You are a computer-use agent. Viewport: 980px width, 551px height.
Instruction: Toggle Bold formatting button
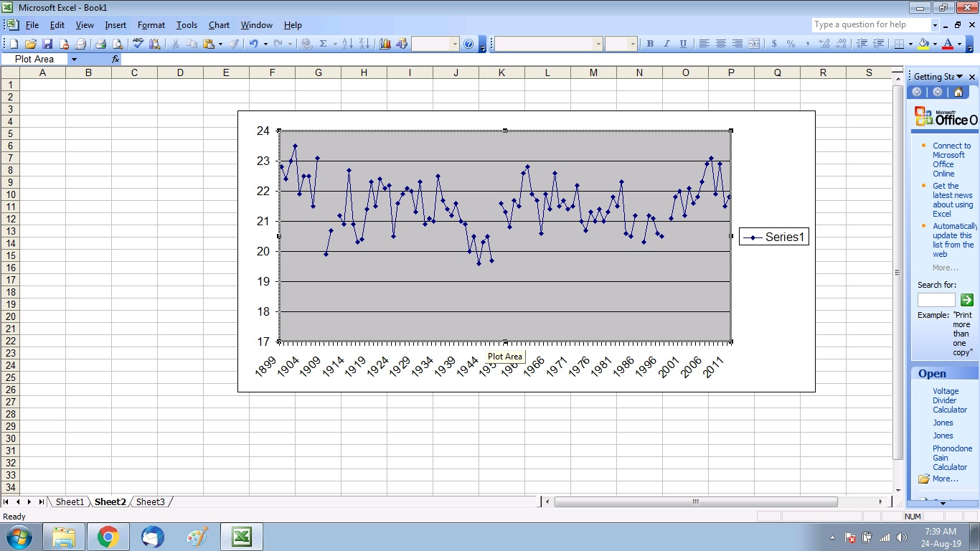(650, 44)
